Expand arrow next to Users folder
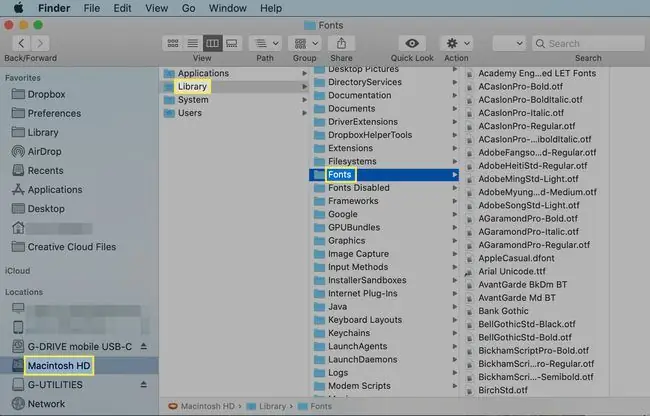 pyautogui.click(x=305, y=113)
